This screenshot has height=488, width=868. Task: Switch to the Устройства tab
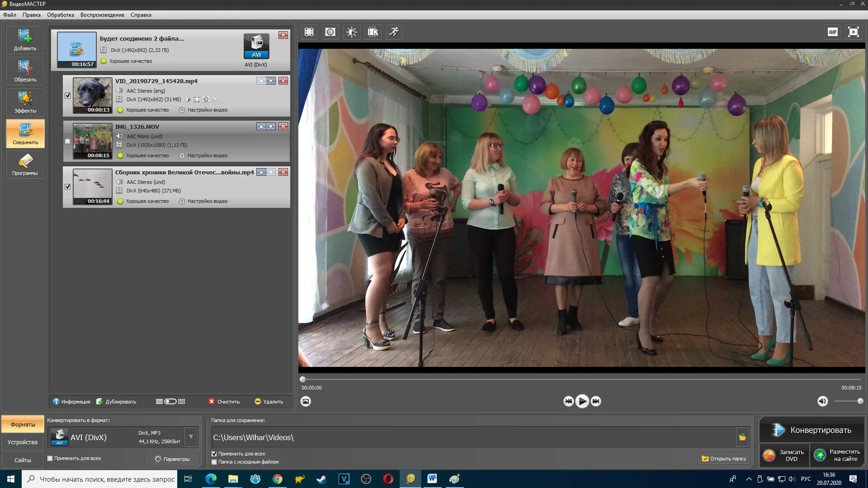click(23, 442)
